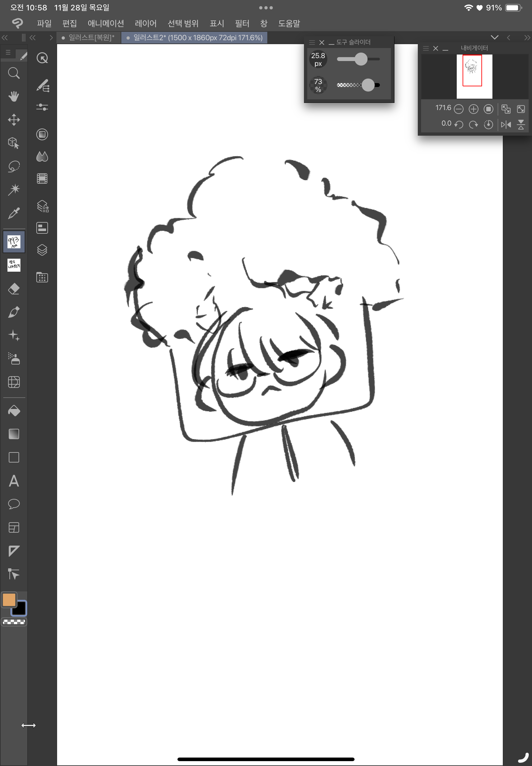Select the vector Pen nib tool
Screen dimensions: 532x766
tap(14, 312)
